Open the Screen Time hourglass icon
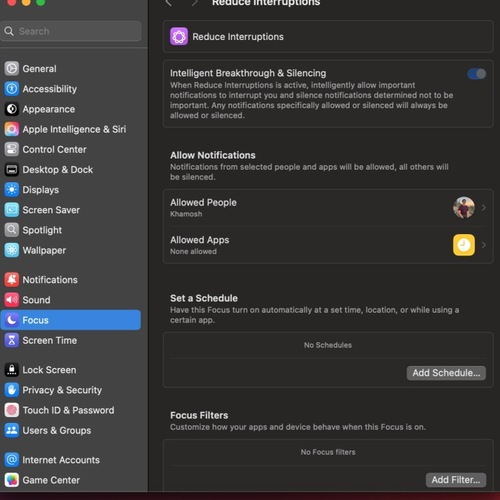The width and height of the screenshot is (500, 500). (12, 340)
